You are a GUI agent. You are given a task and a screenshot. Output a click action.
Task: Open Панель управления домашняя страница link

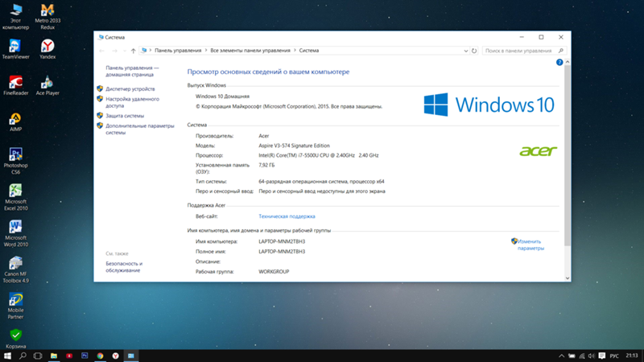pos(132,71)
